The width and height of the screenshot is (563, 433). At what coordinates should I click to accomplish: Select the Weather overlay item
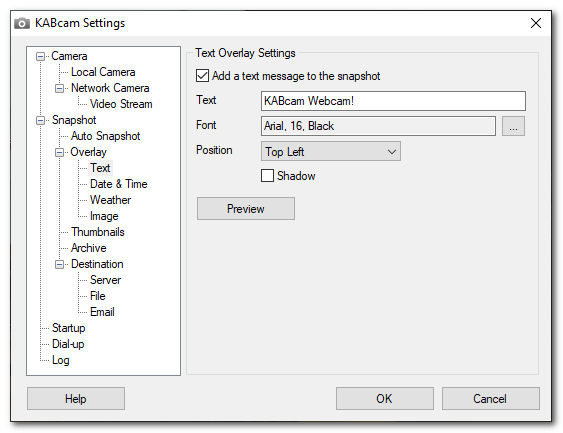click(x=110, y=200)
